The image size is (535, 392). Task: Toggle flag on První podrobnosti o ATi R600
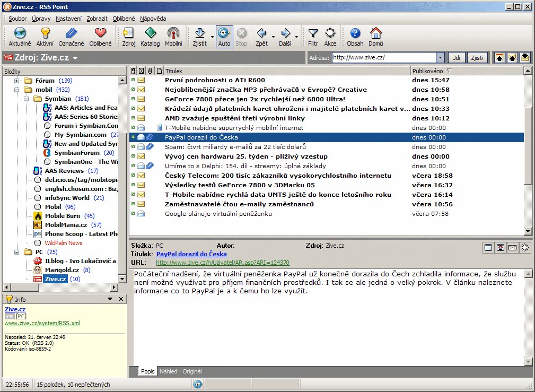click(x=133, y=80)
